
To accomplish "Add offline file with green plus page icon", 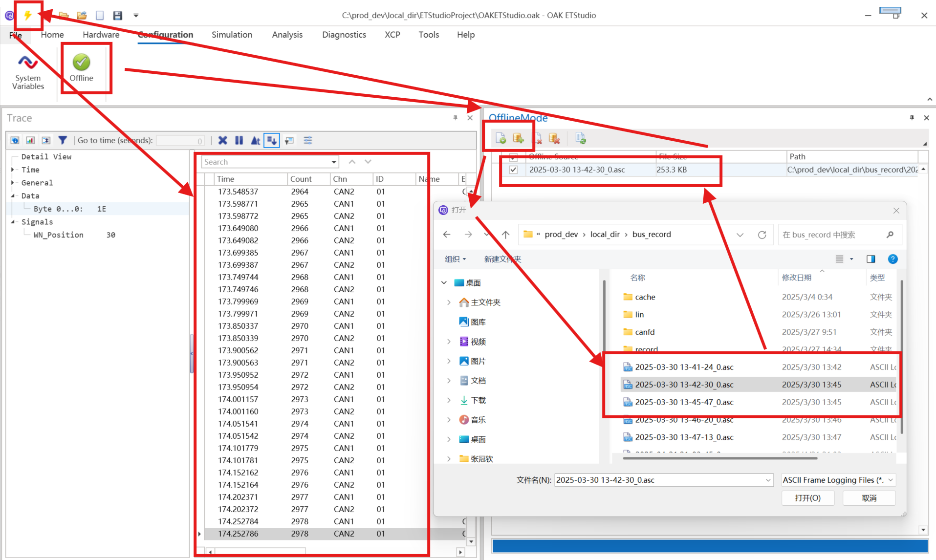I will [x=501, y=138].
